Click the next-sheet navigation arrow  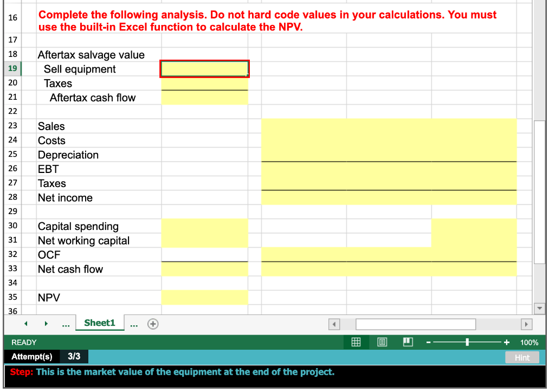click(45, 323)
